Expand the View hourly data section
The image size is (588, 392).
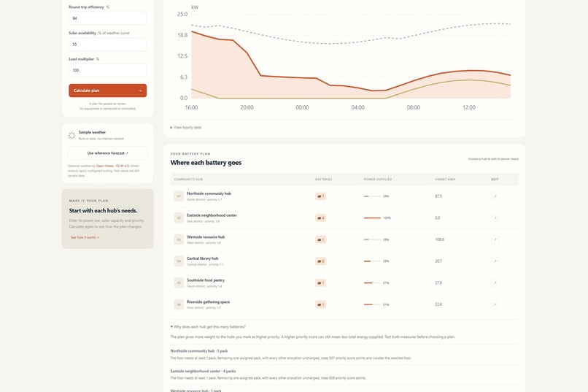[186, 128]
